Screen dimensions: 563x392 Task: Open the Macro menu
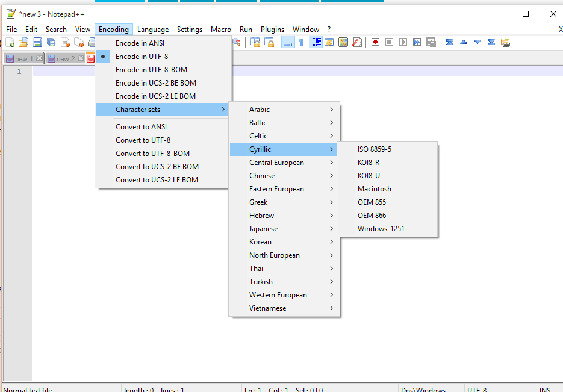[221, 30]
